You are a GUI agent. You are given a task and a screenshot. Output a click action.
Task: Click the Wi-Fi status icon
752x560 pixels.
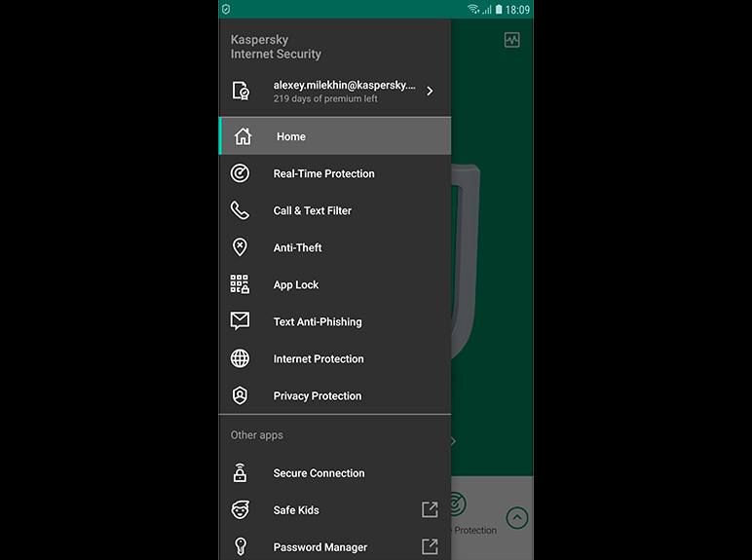(473, 9)
